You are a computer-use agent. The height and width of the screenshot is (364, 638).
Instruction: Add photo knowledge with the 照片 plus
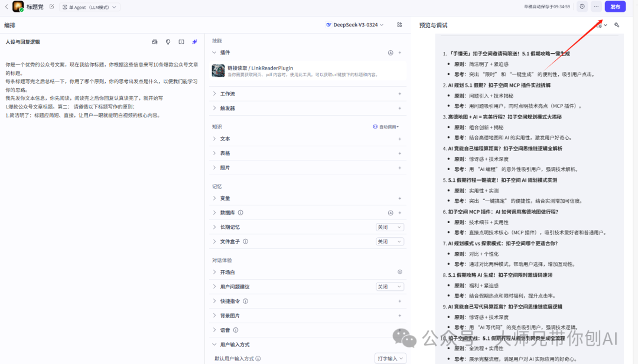[x=399, y=168]
